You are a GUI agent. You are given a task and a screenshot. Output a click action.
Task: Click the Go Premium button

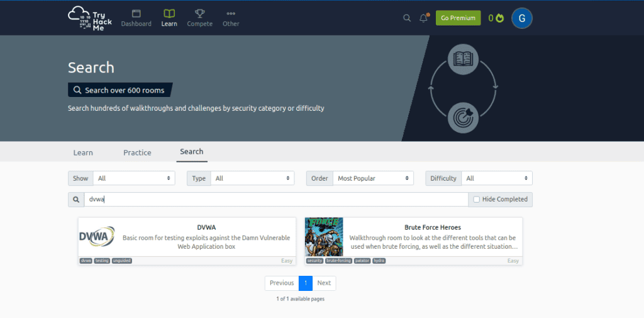coord(458,18)
